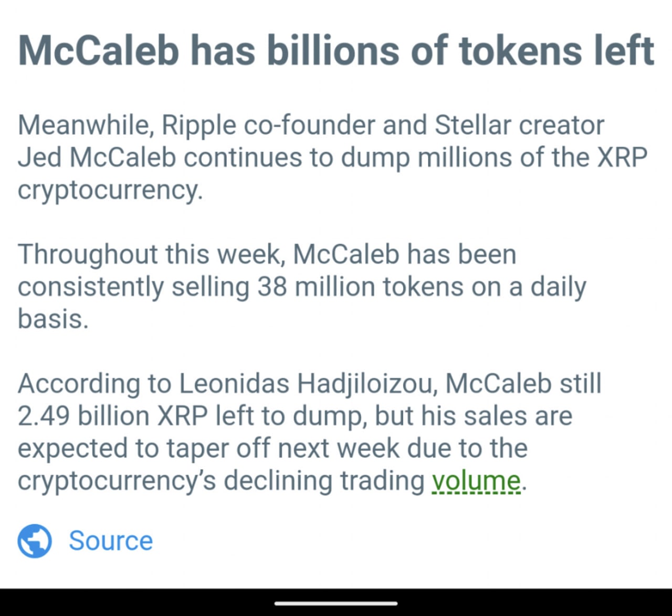Click the word "billions" in the heading
Image resolution: width=672 pixels, height=616 pixels.
[333, 51]
